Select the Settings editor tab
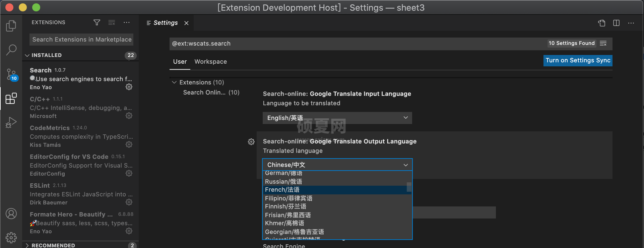Screen dimensions: 644x248 point(166,23)
